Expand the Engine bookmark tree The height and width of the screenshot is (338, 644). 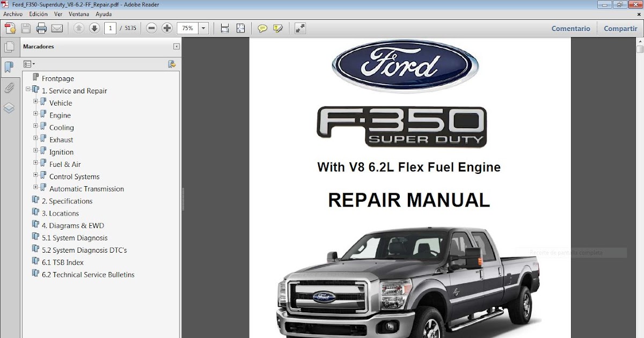pyautogui.click(x=35, y=115)
